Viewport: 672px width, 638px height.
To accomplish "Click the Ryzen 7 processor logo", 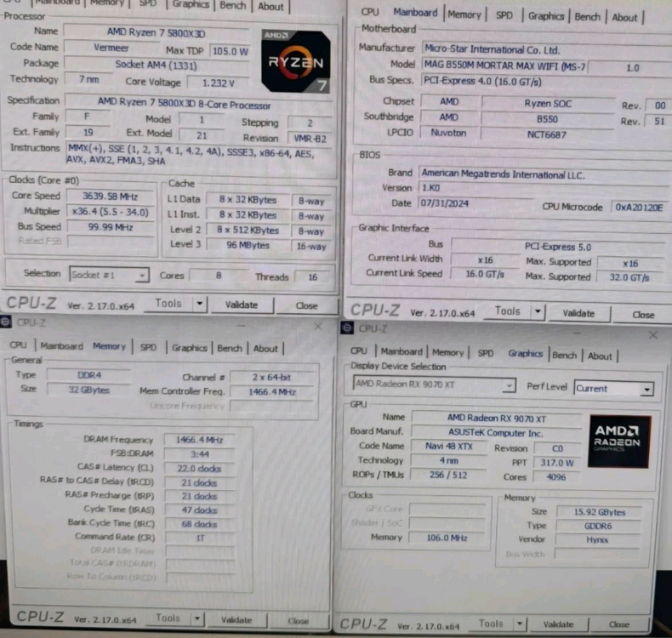I will point(296,62).
